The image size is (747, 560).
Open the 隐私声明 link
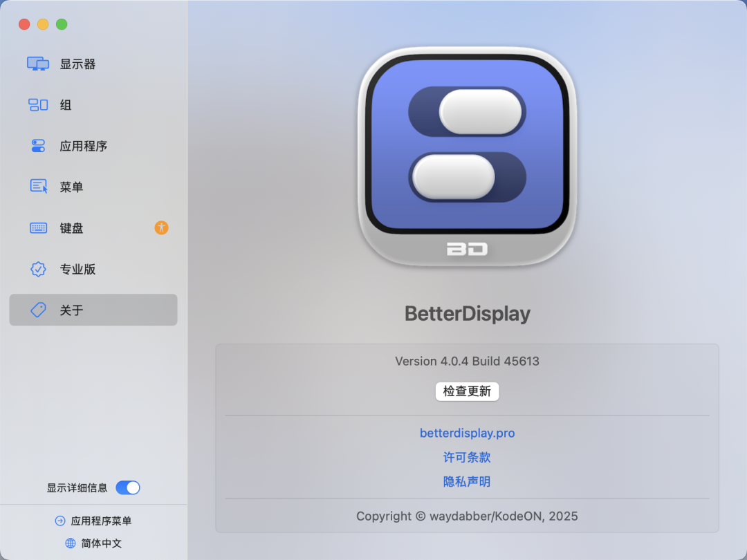click(x=467, y=481)
